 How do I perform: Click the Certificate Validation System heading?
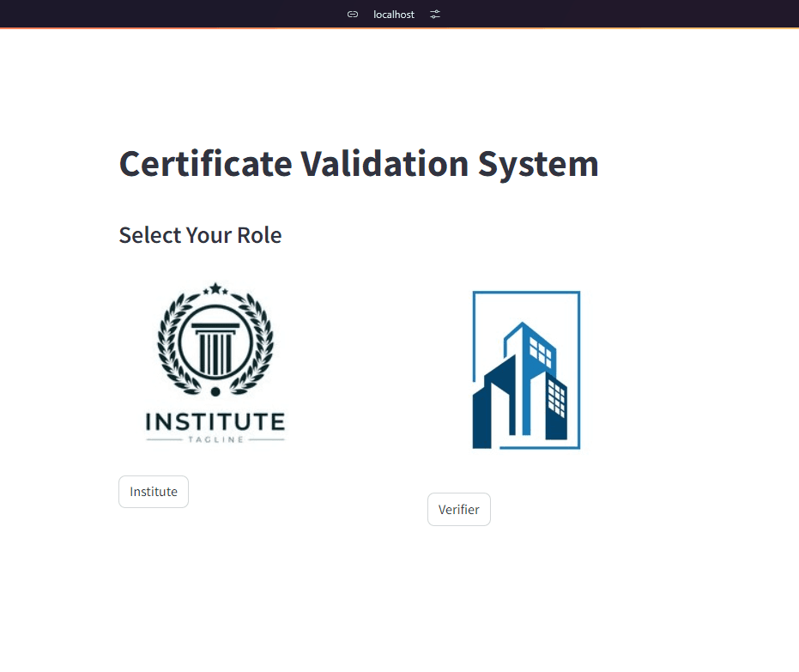pyautogui.click(x=359, y=163)
